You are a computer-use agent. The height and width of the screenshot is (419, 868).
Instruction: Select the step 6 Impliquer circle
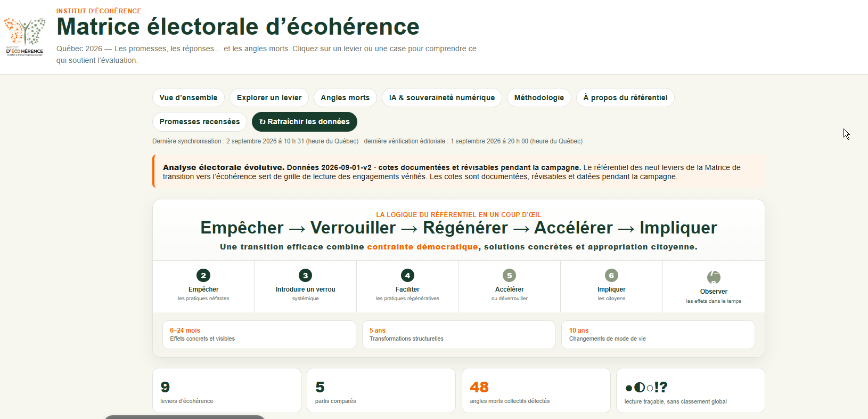(x=611, y=276)
